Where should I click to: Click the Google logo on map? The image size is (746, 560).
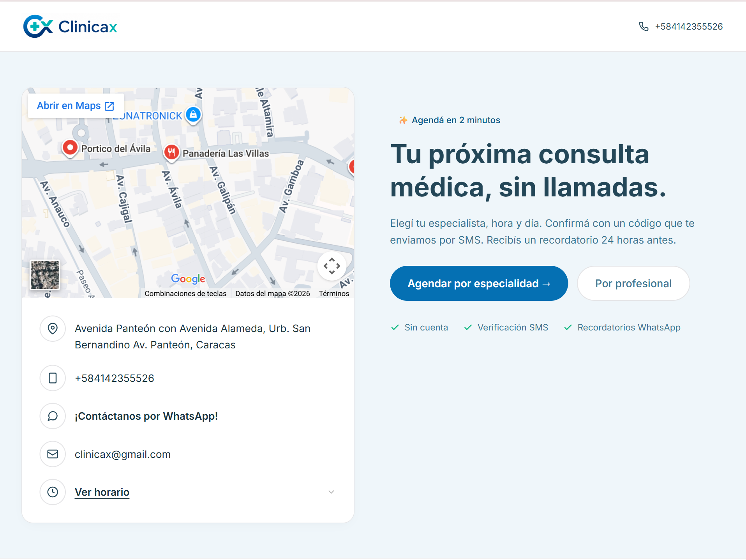pos(188,279)
